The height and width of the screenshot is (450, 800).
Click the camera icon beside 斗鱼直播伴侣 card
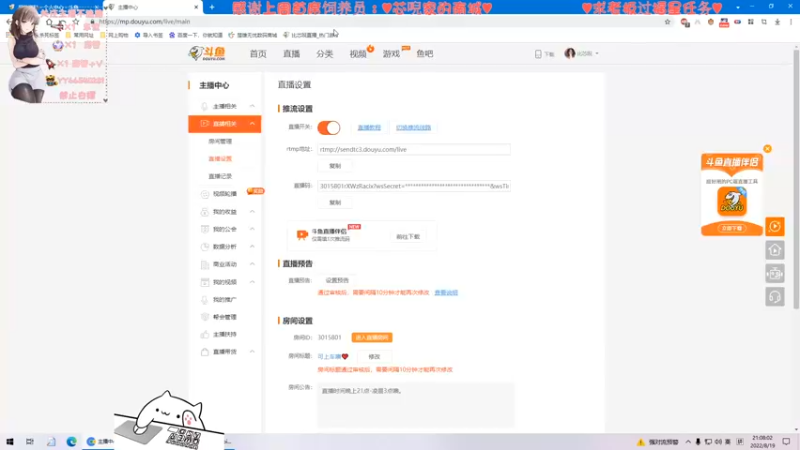(x=302, y=235)
